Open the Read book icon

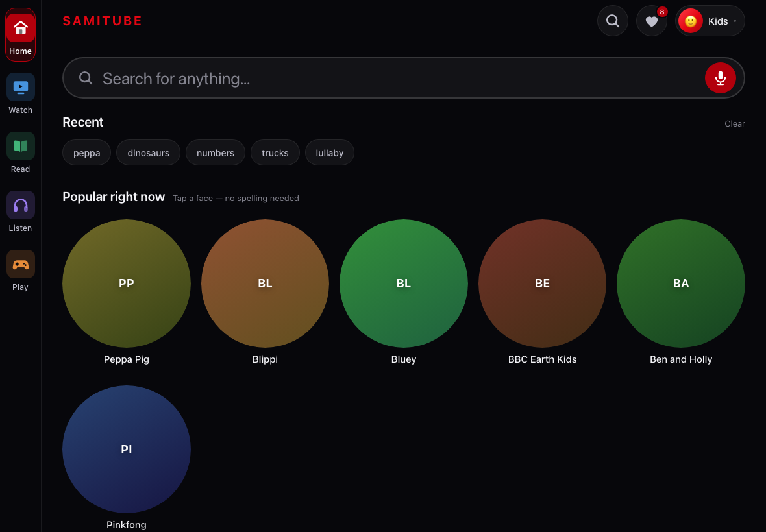[x=21, y=146]
